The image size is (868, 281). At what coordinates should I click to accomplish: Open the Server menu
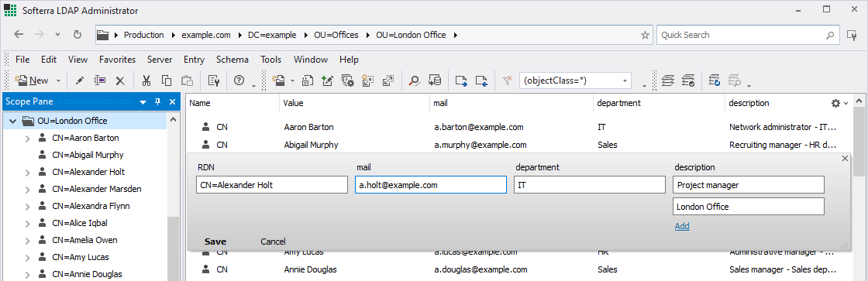click(160, 59)
